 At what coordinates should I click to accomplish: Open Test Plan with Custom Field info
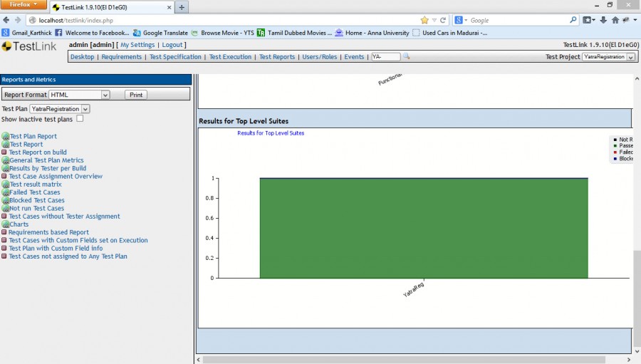[x=56, y=249]
